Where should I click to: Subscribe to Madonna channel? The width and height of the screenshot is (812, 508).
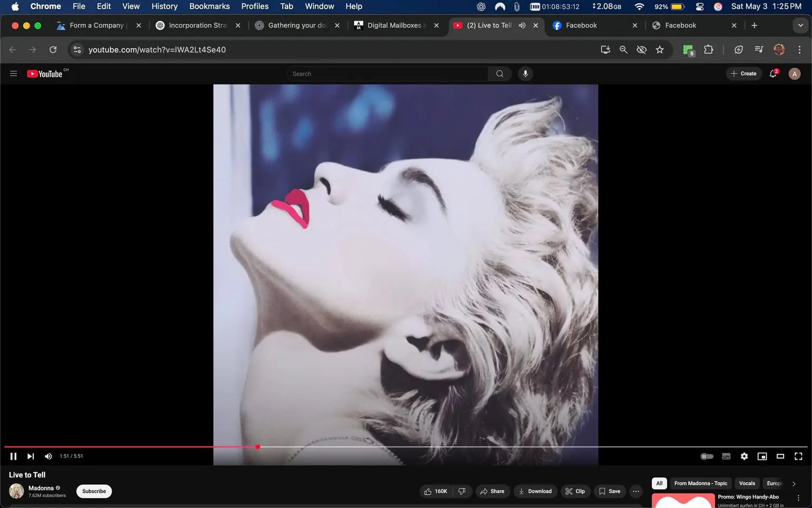pyautogui.click(x=94, y=491)
